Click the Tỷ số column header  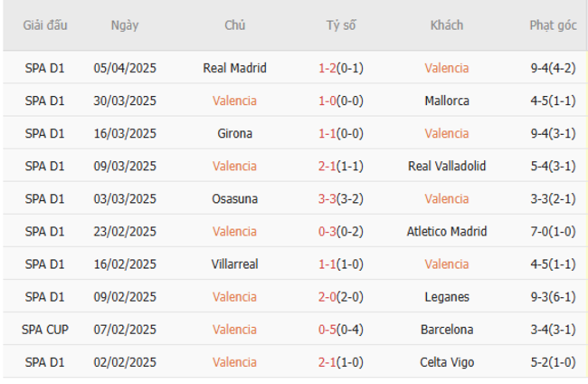pos(341,25)
